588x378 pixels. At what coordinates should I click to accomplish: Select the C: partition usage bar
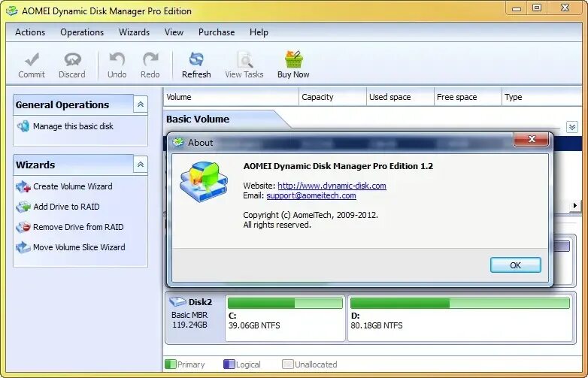[286, 303]
